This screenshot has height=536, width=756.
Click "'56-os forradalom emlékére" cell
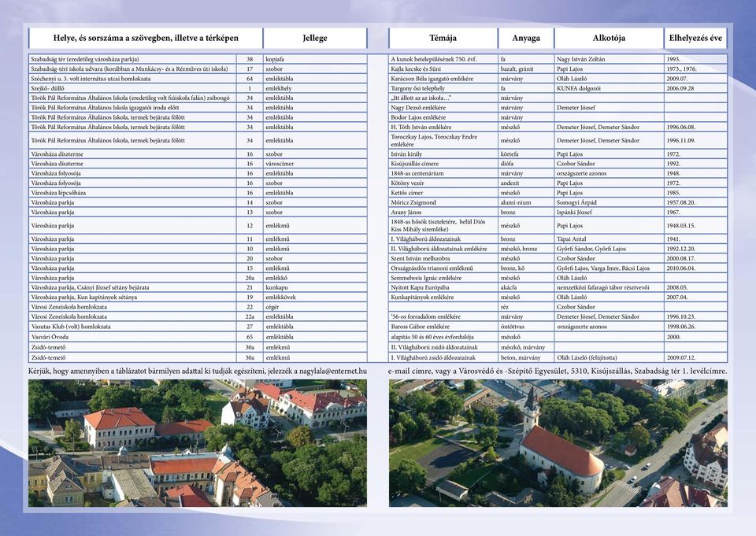[x=443, y=316]
